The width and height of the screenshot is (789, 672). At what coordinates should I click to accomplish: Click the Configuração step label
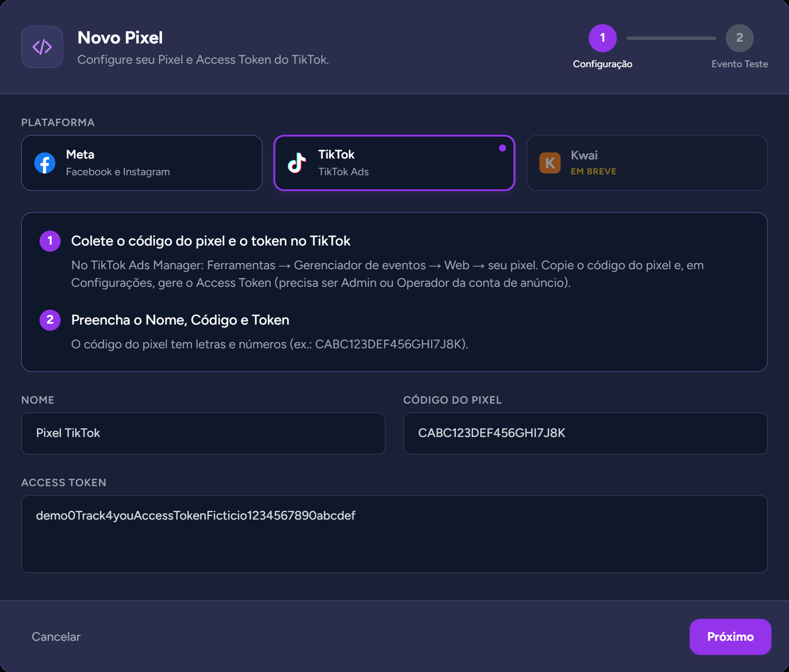point(603,64)
